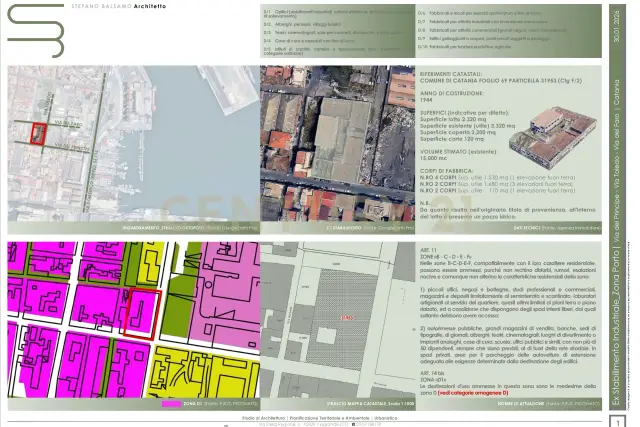Click the date '30.01.2026' in sidebar
Image resolution: width=640 pixels, height=427 pixels.
pyautogui.click(x=616, y=27)
